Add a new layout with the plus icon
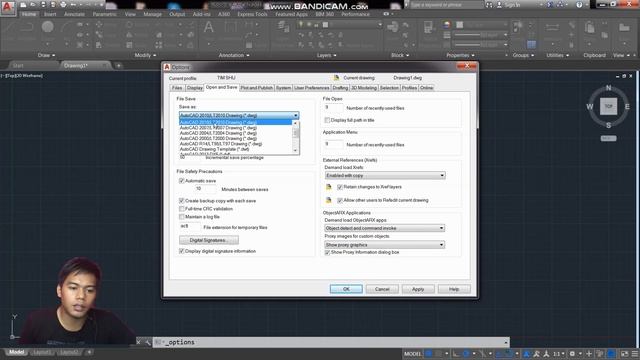Image resolution: width=640 pixels, height=360 pixels. point(89,352)
